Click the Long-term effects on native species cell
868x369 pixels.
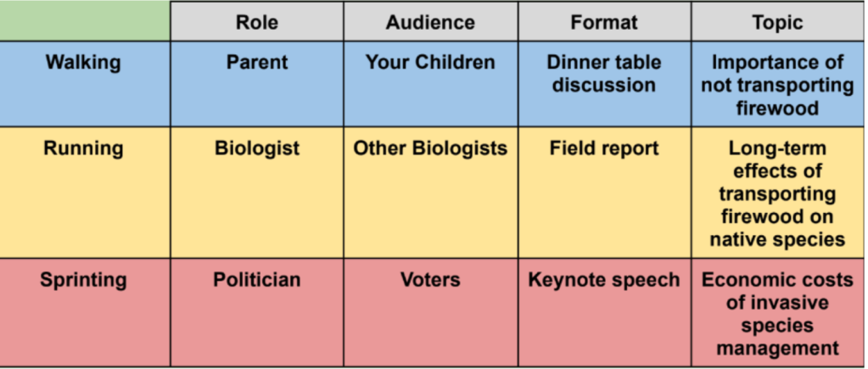coord(777,193)
